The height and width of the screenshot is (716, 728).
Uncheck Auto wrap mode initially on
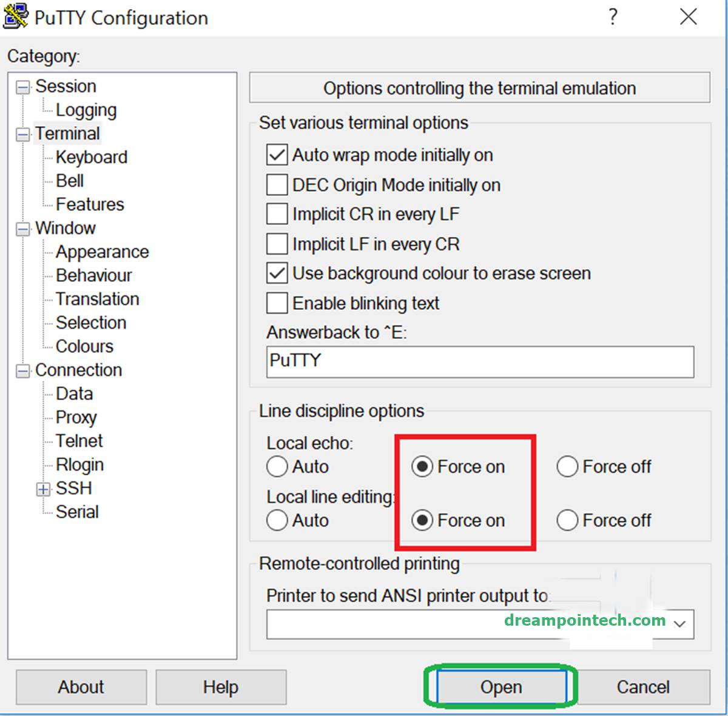(277, 155)
